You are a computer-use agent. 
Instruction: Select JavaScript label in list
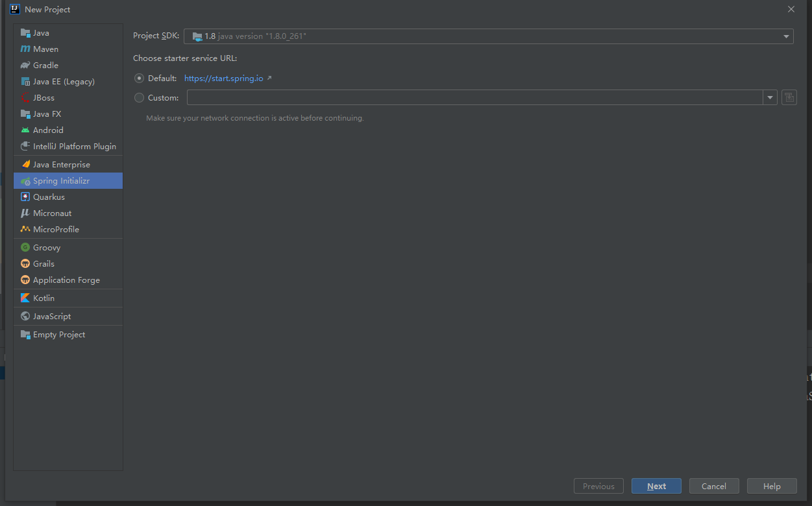click(52, 317)
